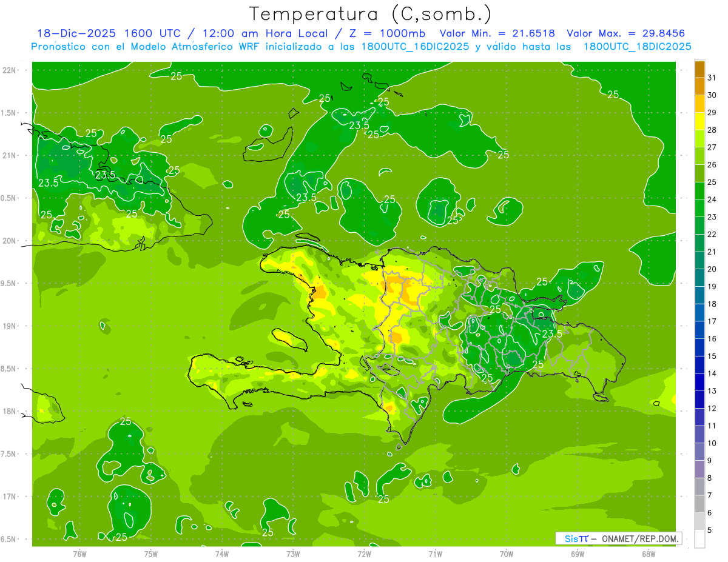The image size is (728, 562).
Task: Click the "17N" latitude axis label
Action: pyautogui.click(x=10, y=497)
